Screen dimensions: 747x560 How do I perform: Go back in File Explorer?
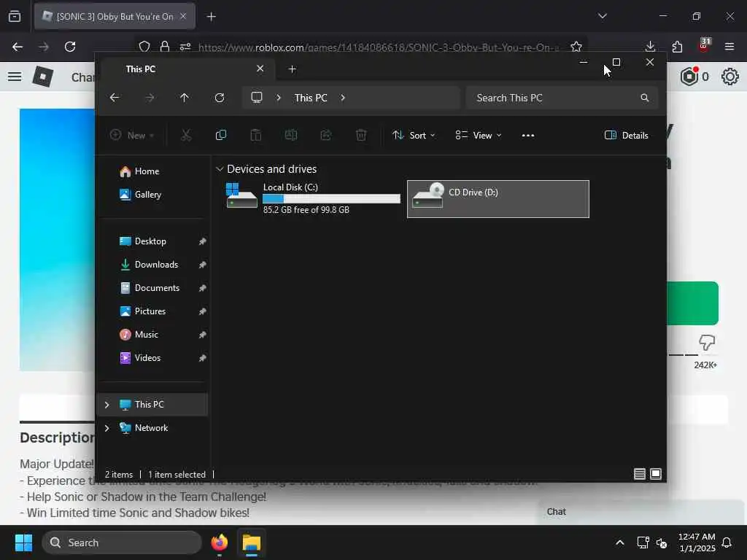[x=115, y=98]
